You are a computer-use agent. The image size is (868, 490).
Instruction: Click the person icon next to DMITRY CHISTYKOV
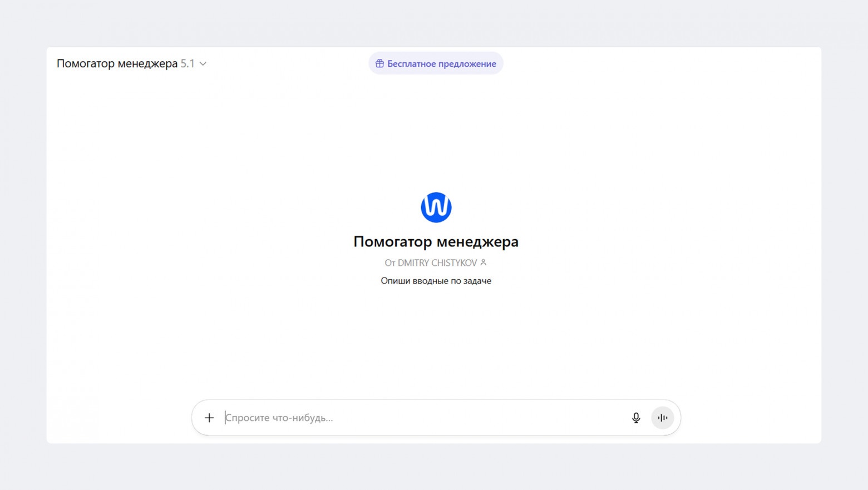point(483,262)
